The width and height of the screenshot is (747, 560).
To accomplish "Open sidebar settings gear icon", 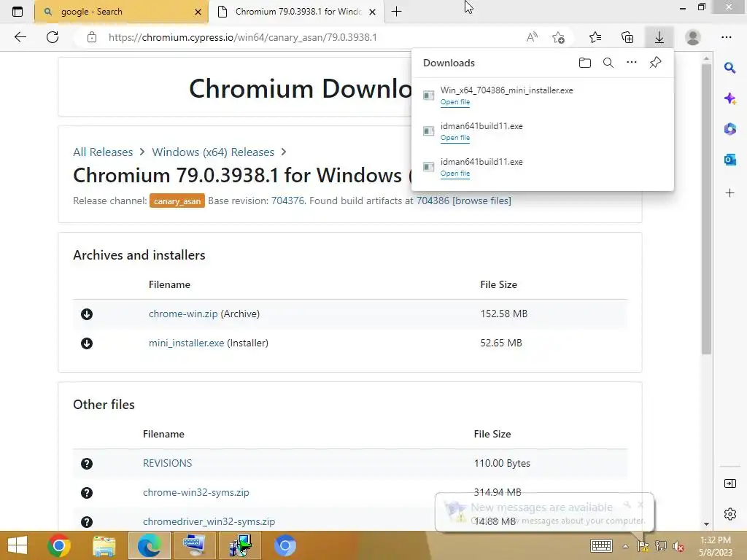I will 729,514.
